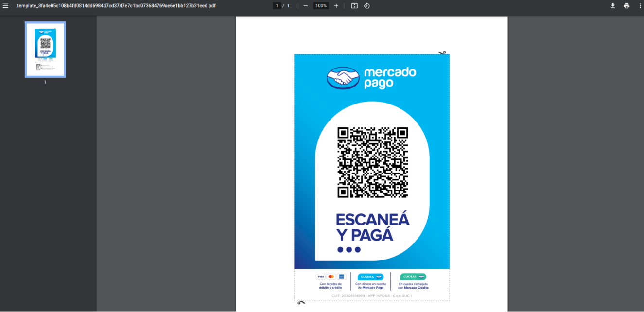
Task: Click the Visa card logo
Action: [x=321, y=277]
